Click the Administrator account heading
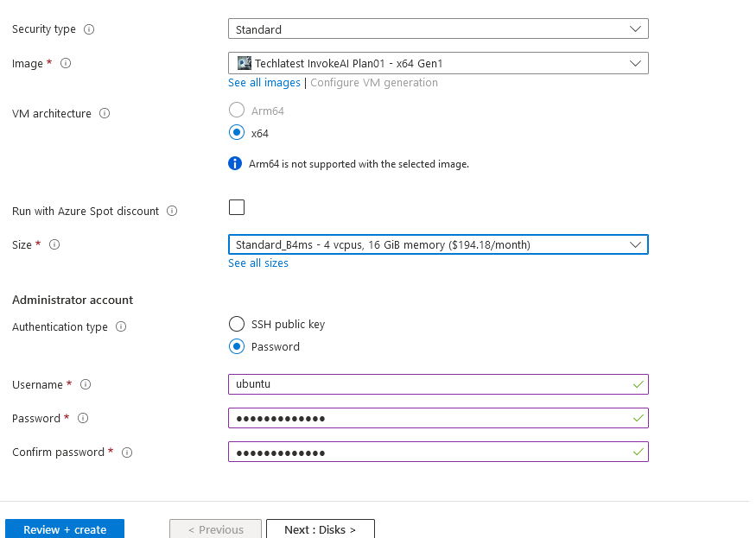This screenshot has height=538, width=756. [x=73, y=300]
